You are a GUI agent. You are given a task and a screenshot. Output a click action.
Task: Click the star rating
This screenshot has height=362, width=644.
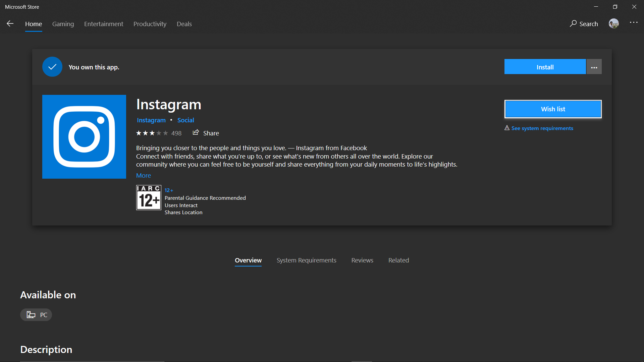(x=152, y=133)
